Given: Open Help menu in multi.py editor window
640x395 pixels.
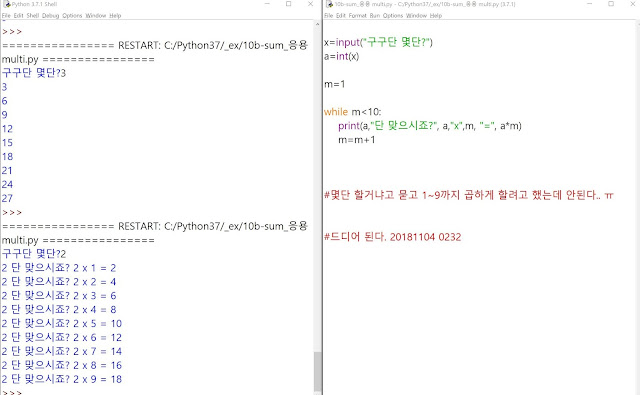Looking at the screenshot, I should [436, 16].
